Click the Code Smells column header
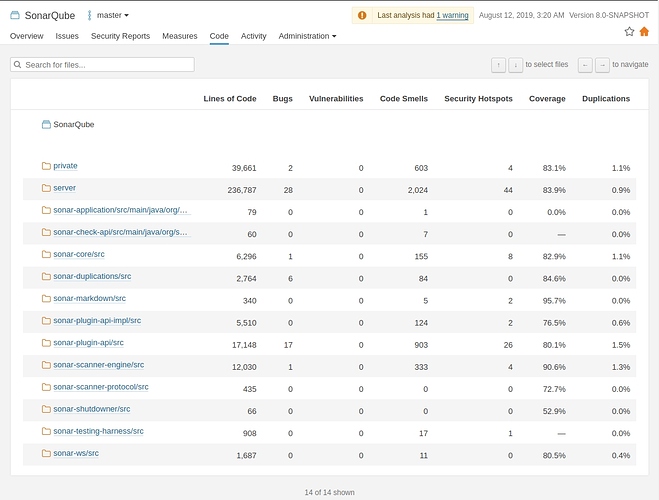Screen dimensions: 659x500 403,99
